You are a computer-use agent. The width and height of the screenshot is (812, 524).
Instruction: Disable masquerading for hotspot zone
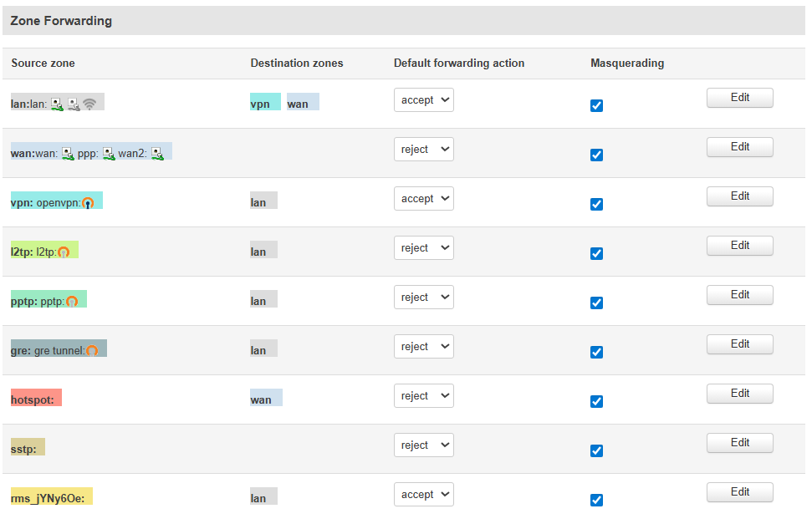coord(596,401)
